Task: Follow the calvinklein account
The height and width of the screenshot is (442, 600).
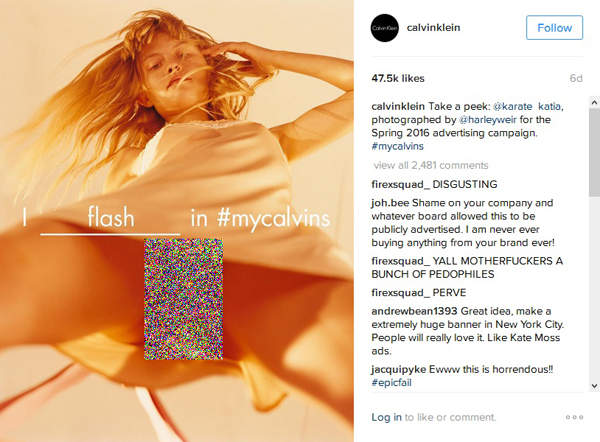Action: pyautogui.click(x=554, y=28)
